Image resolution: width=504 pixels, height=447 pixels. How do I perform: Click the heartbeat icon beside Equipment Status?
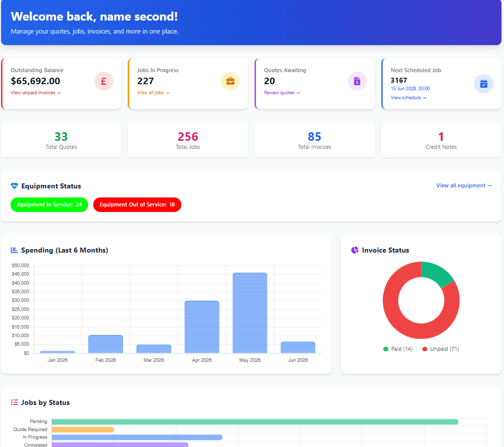[14, 186]
